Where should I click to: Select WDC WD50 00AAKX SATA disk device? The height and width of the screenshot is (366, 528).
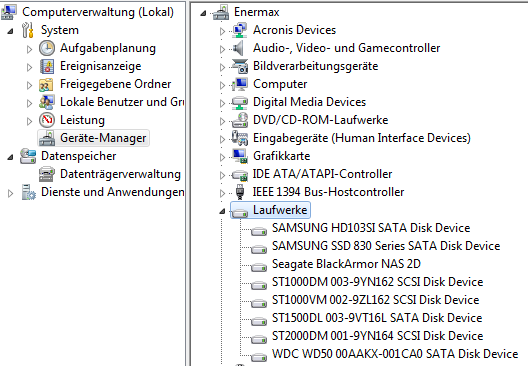coord(395,354)
